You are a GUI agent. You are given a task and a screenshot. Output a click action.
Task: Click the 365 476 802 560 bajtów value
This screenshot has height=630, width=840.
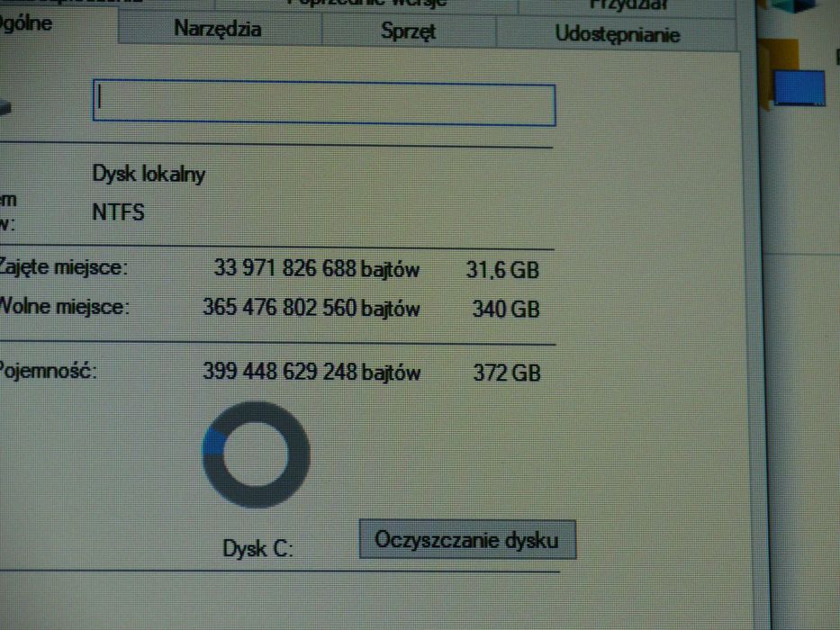[x=311, y=308]
